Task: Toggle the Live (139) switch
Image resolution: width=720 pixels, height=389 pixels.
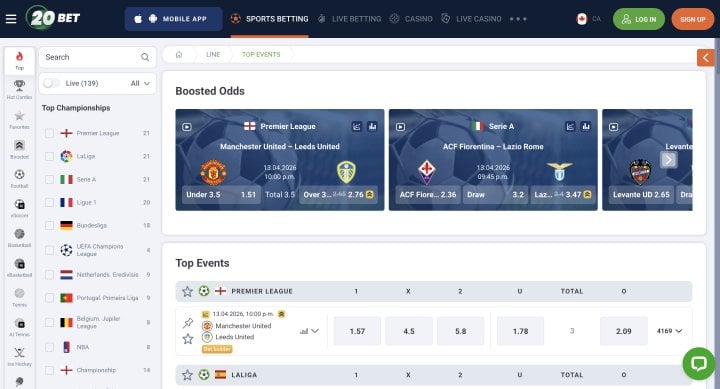Action: coord(51,83)
